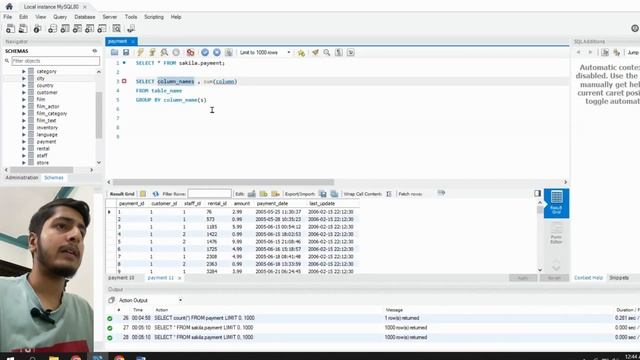The width and height of the screenshot is (640, 360).
Task: Expand the rental table node
Action: coord(24,149)
